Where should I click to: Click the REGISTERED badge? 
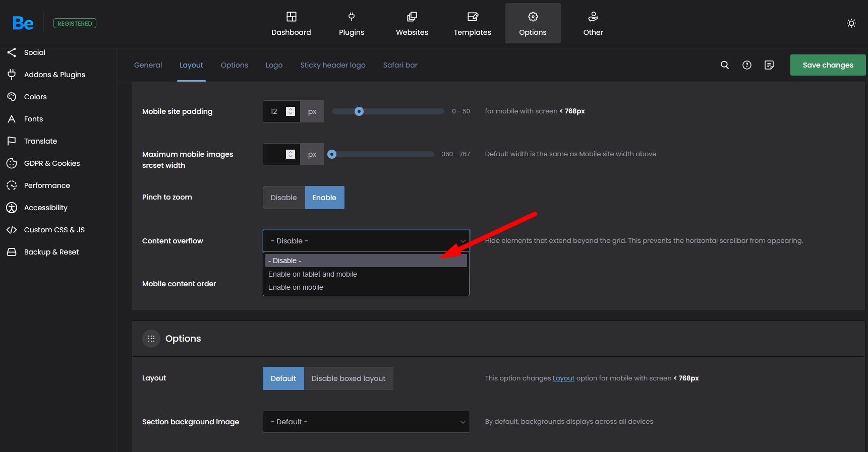(75, 23)
